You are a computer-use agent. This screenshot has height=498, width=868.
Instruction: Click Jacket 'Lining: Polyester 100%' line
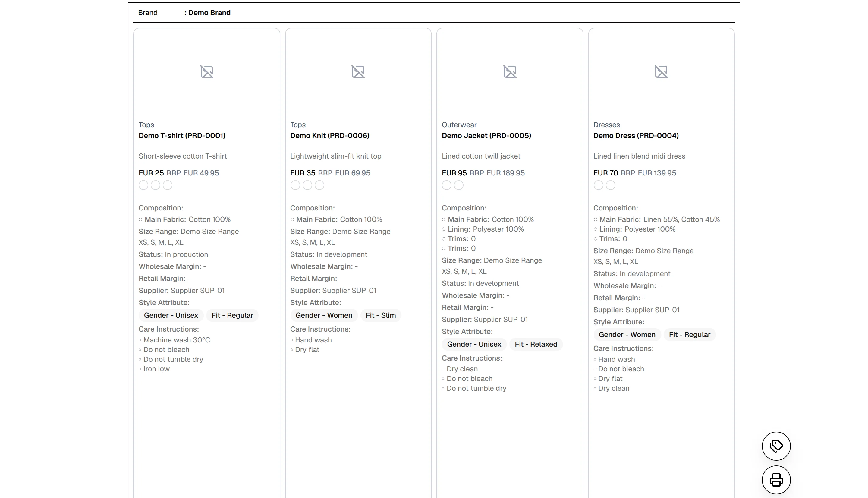(486, 229)
